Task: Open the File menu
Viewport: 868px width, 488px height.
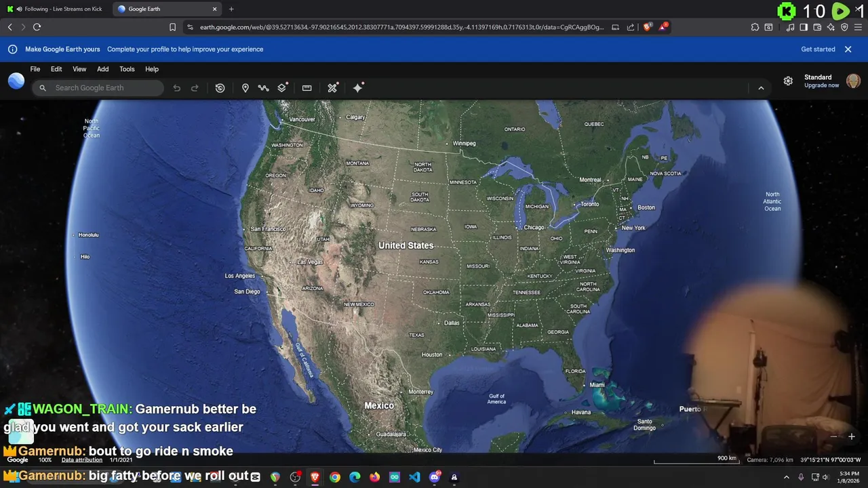Action: 35,69
